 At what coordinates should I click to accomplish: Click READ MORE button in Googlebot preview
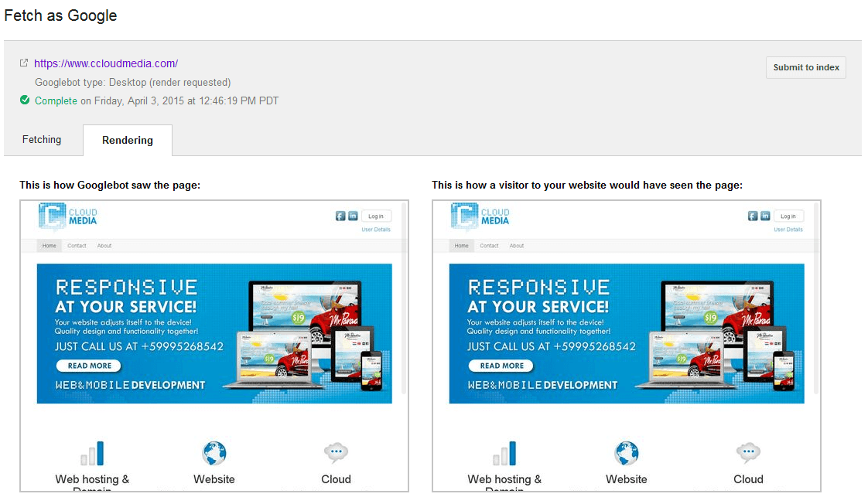(89, 366)
